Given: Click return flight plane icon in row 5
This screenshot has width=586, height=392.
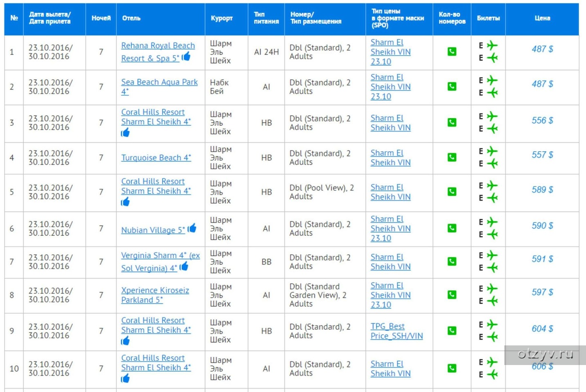Looking at the screenshot, I should [492, 198].
